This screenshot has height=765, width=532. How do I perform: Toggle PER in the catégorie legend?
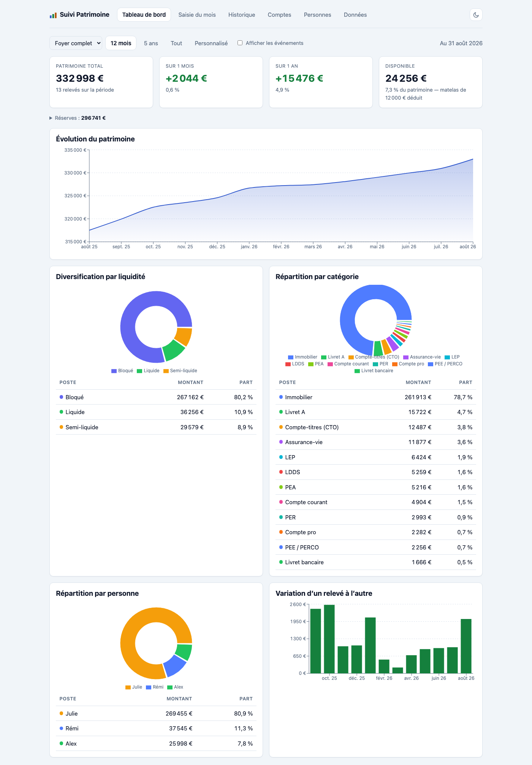point(380,364)
